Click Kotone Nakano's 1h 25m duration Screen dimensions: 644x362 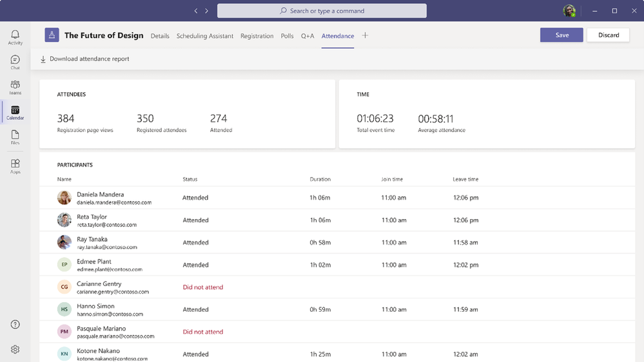(x=320, y=354)
